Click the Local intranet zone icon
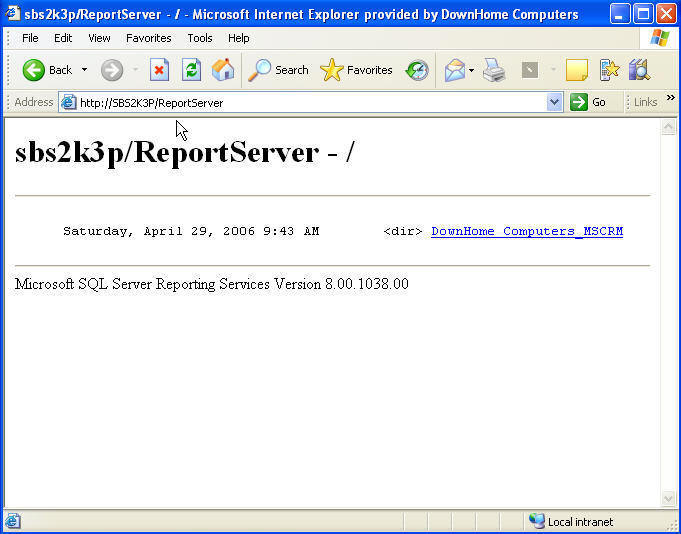This screenshot has height=534, width=681. point(537,521)
